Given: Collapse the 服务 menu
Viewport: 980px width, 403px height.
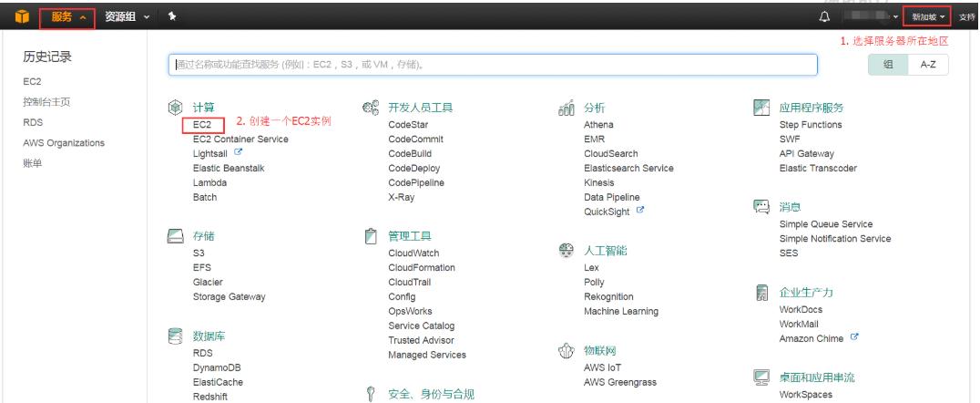Looking at the screenshot, I should tap(67, 17).
